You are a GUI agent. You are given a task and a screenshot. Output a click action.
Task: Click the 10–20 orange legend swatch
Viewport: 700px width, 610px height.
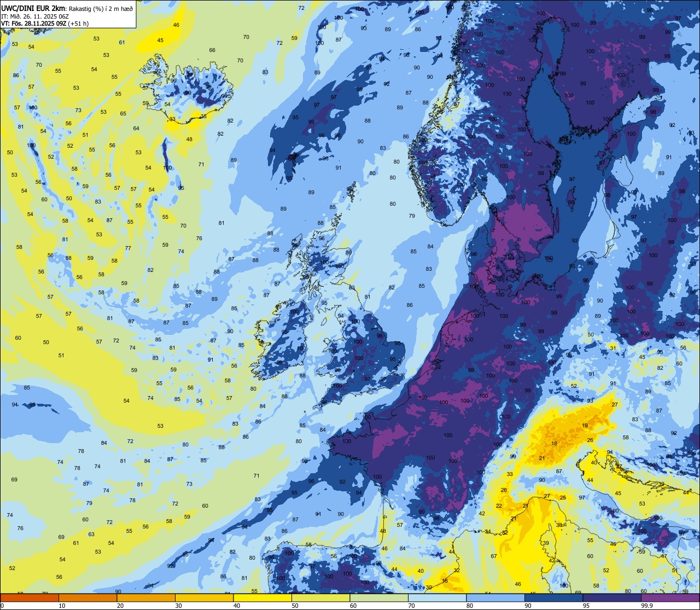tap(87, 597)
